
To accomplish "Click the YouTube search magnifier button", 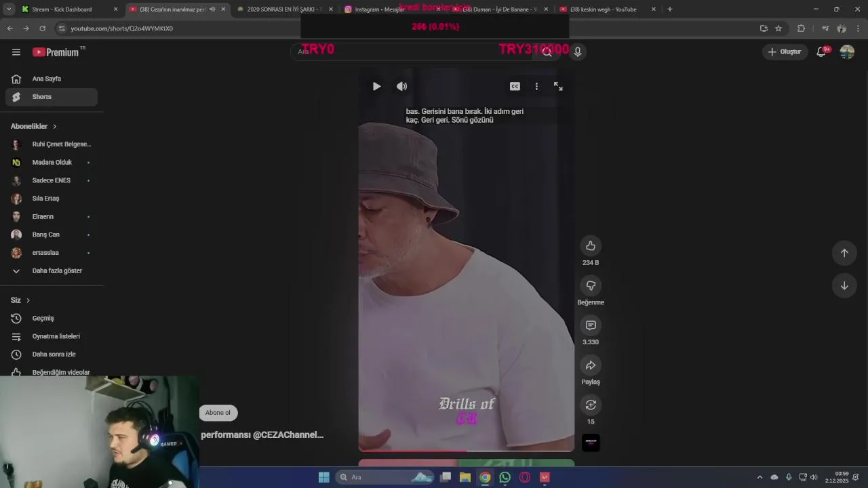I will point(547,52).
